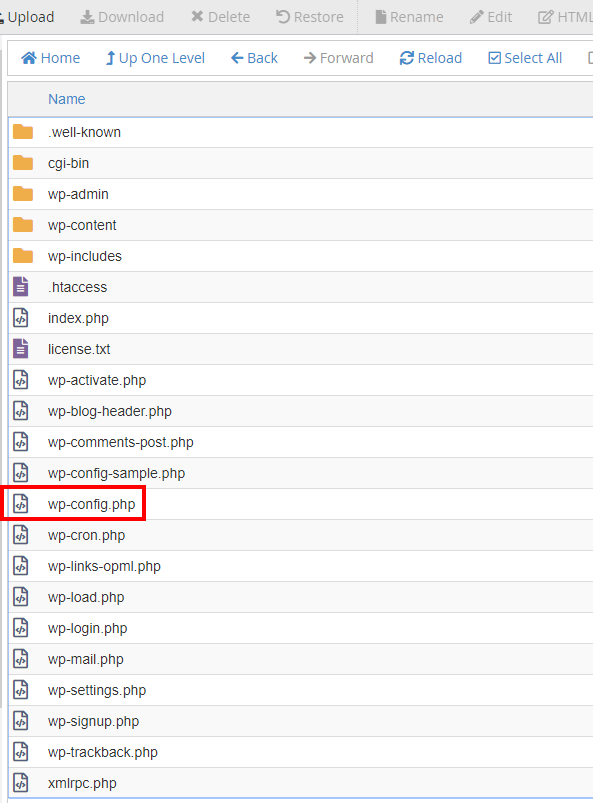This screenshot has height=803, width=593.
Task: Reload the file listing
Action: [431, 58]
